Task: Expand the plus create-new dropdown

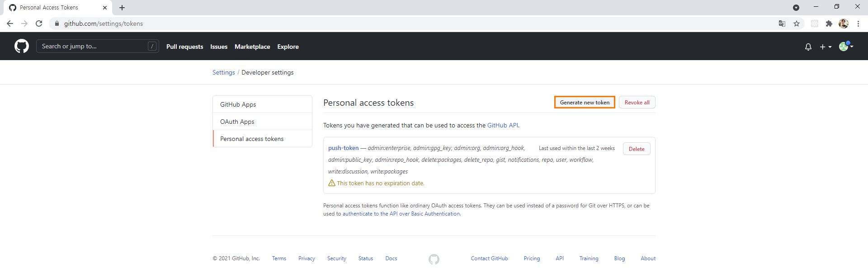Action: tap(826, 47)
